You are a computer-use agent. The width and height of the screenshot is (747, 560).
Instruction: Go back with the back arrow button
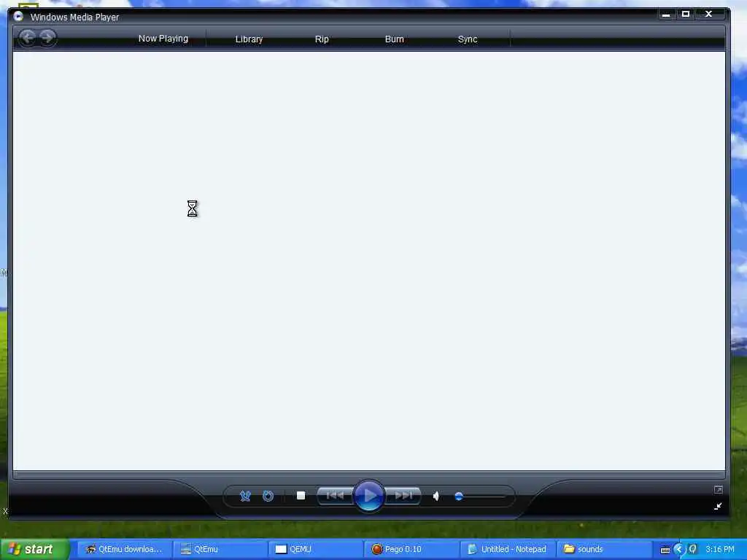[28, 38]
